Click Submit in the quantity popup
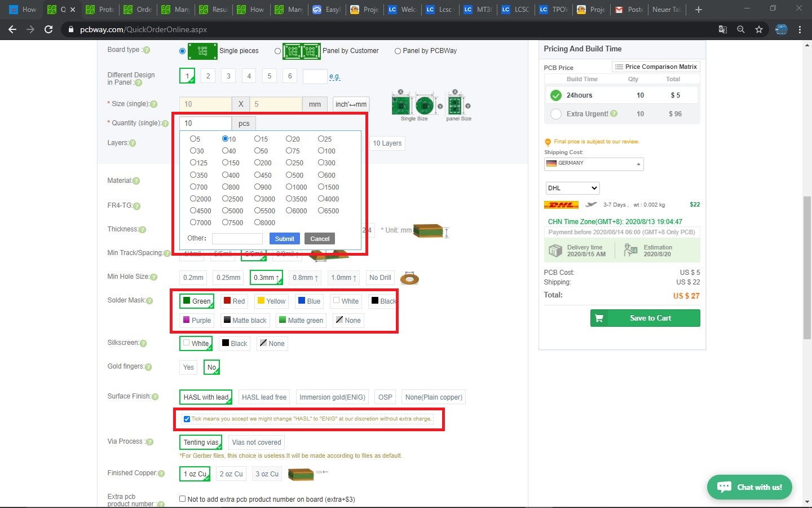The width and height of the screenshot is (812, 508). tap(285, 239)
